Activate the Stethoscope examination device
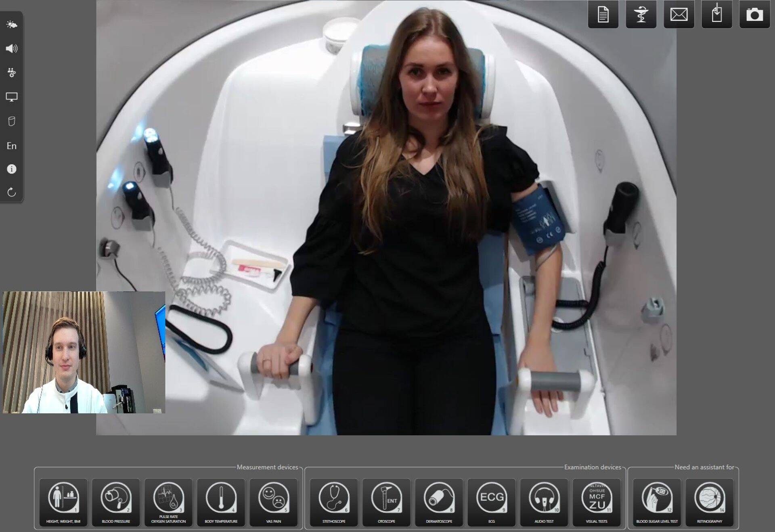This screenshot has width=775, height=532. (x=334, y=502)
